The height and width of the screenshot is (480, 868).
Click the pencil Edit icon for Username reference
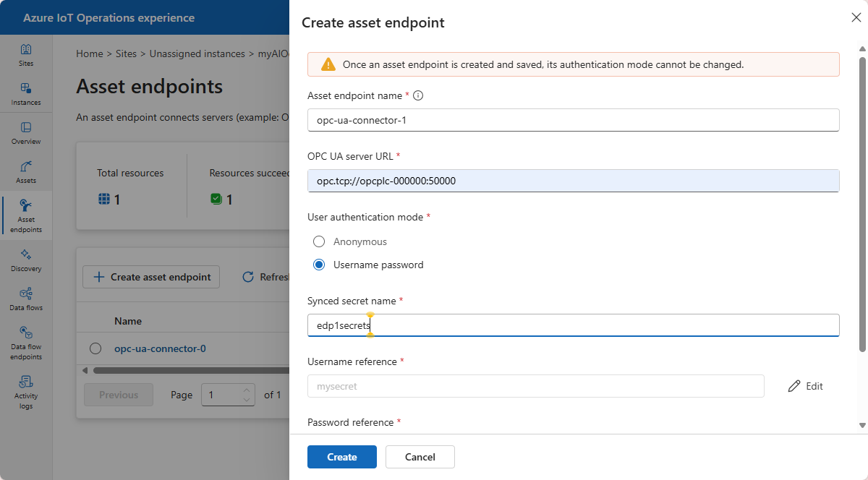pyautogui.click(x=794, y=386)
